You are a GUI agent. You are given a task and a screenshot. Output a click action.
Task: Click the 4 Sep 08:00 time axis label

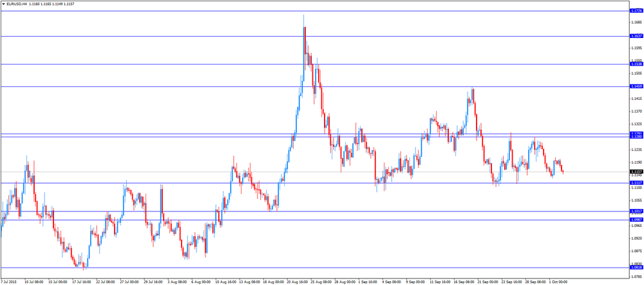point(392,282)
